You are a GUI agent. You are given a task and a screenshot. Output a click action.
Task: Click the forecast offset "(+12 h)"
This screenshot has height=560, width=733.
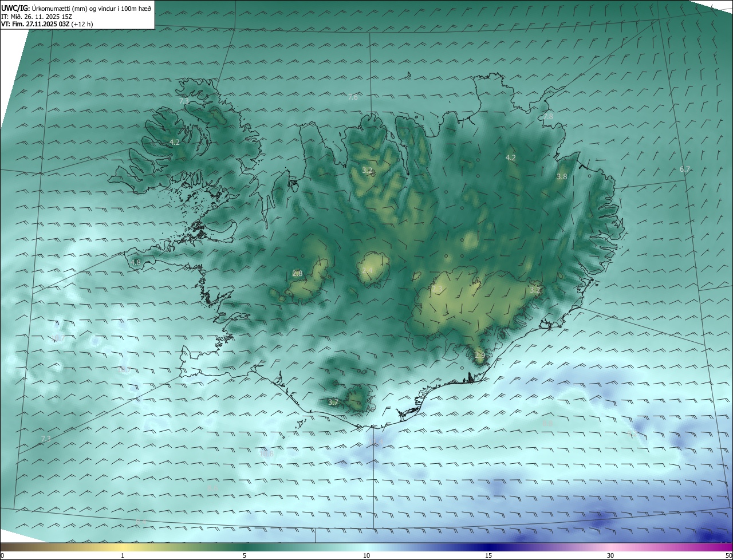[x=82, y=24]
